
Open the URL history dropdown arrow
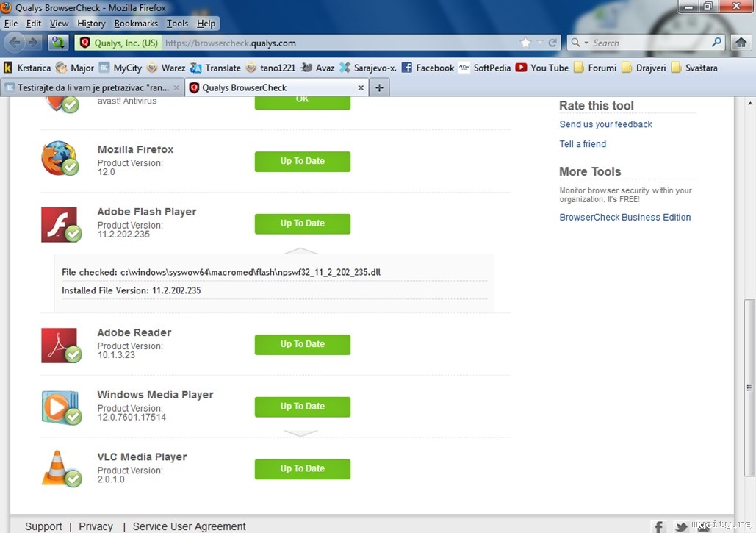coord(539,43)
